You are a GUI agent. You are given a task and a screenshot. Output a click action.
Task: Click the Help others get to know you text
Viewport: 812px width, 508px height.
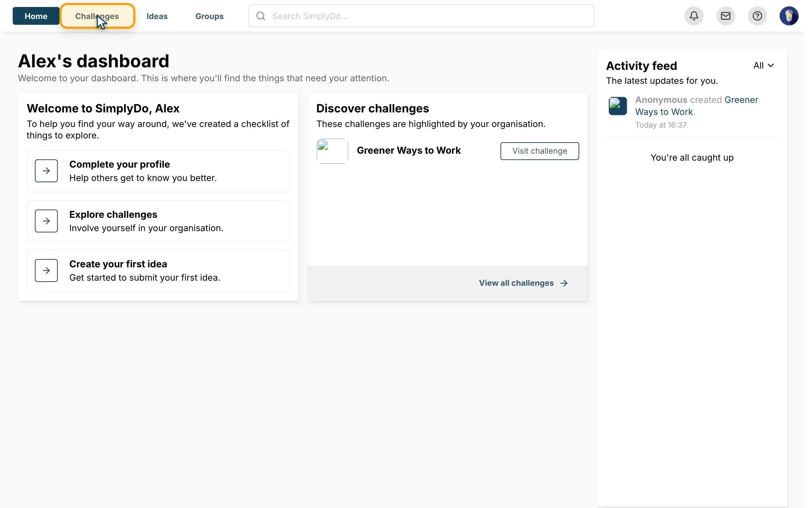coord(143,178)
